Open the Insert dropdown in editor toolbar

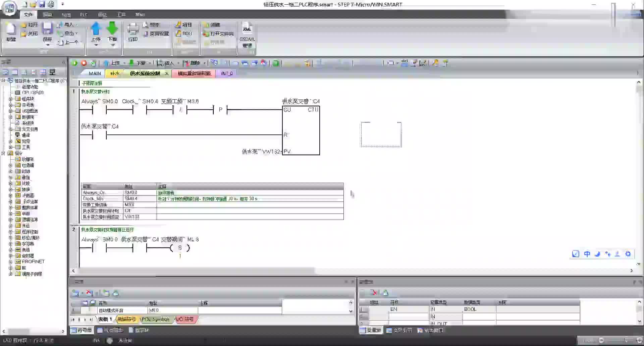click(x=178, y=63)
